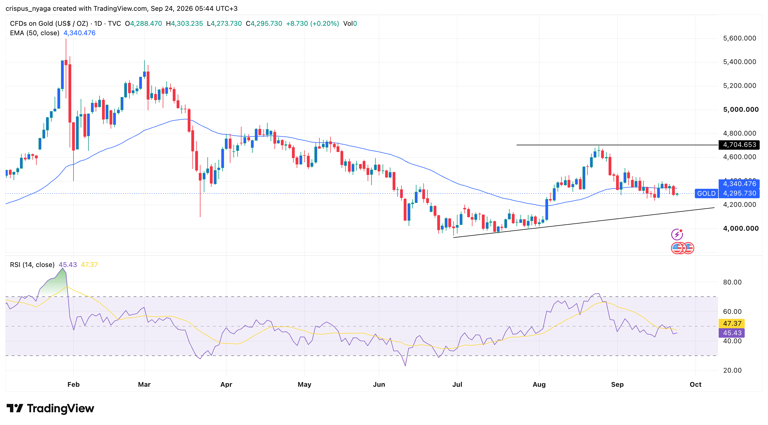Image resolution: width=768 pixels, height=425 pixels.
Task: Click the RSI axis 80.00 level
Action: (x=733, y=283)
